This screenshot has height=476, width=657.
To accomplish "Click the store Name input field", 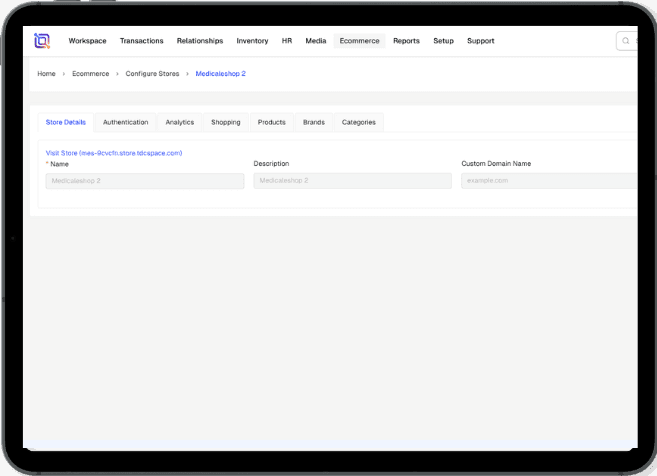I will coord(145,181).
